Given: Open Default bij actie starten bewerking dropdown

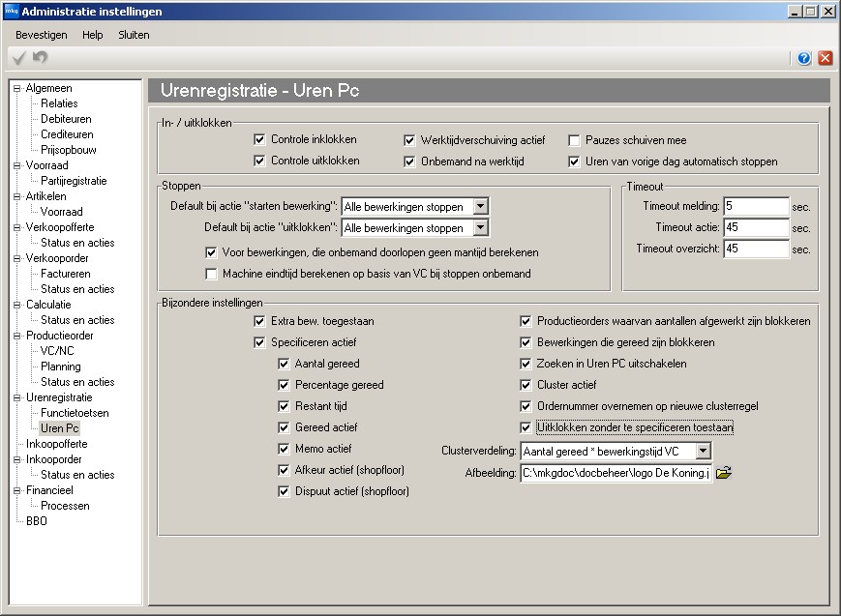Looking at the screenshot, I should [481, 206].
